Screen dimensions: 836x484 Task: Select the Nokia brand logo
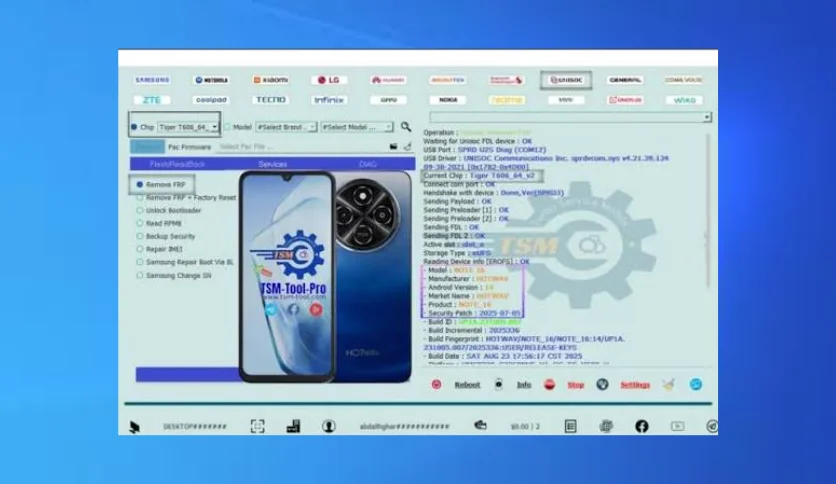pyautogui.click(x=447, y=100)
